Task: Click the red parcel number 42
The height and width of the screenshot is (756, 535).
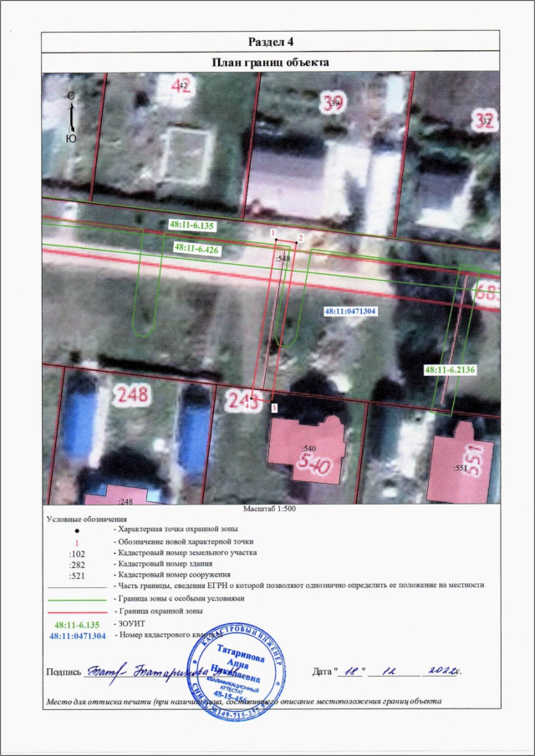Action: click(181, 85)
